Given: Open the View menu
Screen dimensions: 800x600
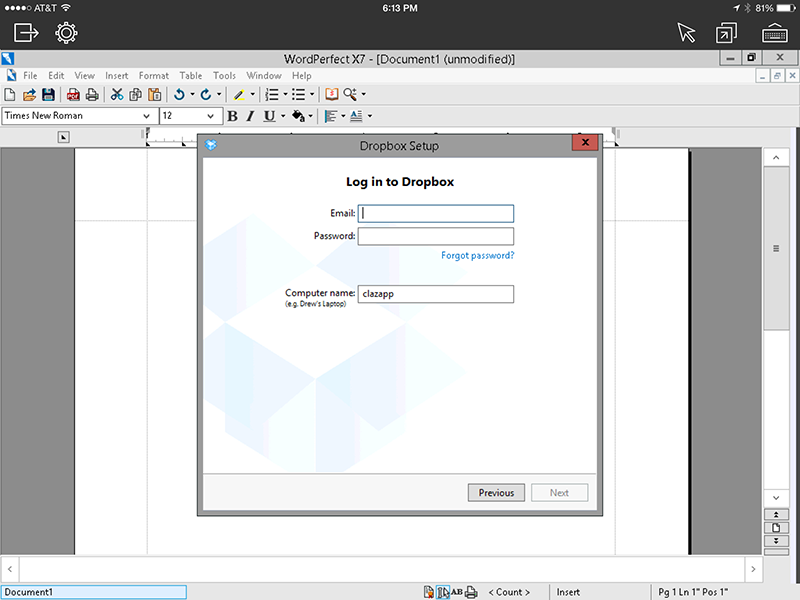Looking at the screenshot, I should pos(85,76).
